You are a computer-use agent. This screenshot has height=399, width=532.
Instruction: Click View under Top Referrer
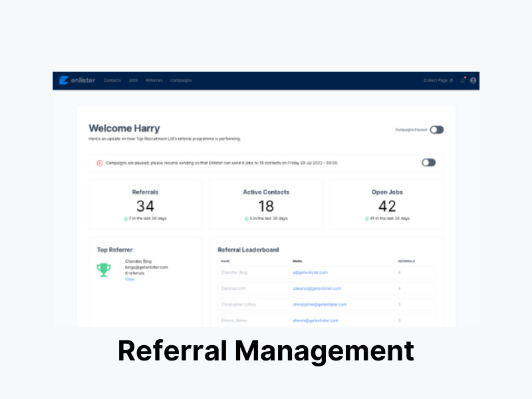(130, 279)
